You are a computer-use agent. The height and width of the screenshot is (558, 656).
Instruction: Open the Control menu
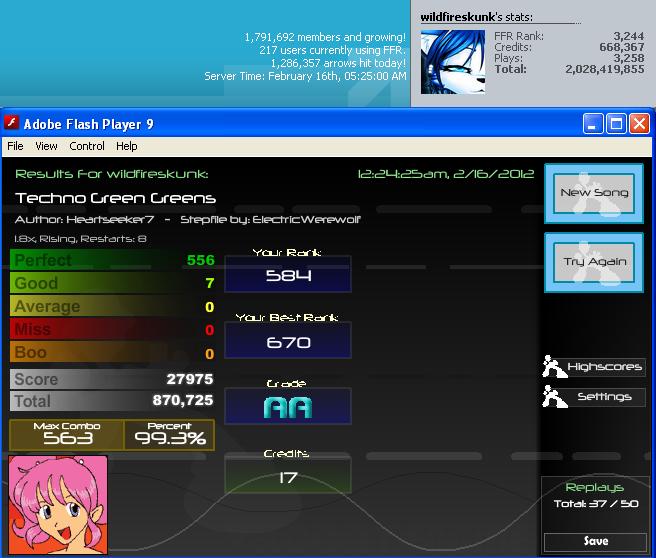point(87,146)
